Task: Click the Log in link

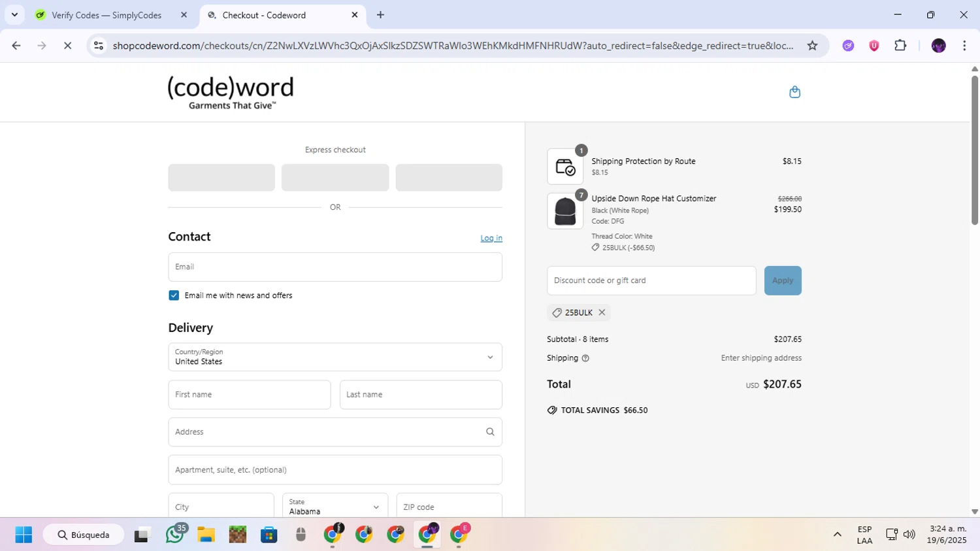Action: pyautogui.click(x=491, y=238)
